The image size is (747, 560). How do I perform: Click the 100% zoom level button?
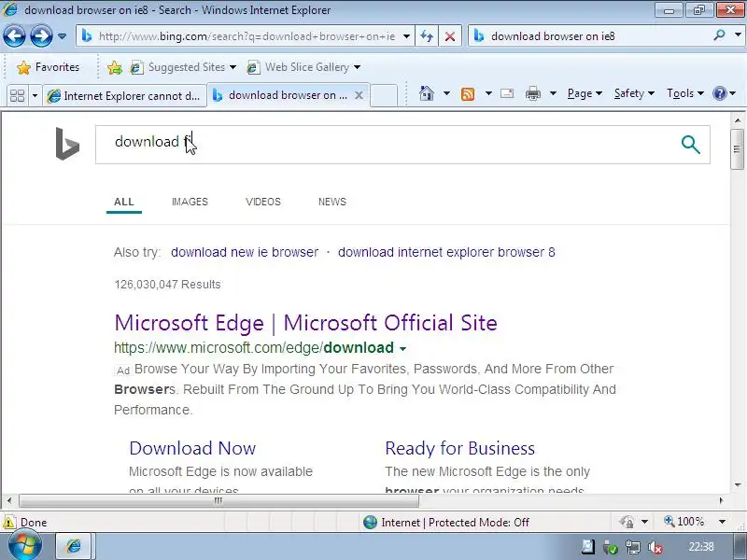pos(684,522)
